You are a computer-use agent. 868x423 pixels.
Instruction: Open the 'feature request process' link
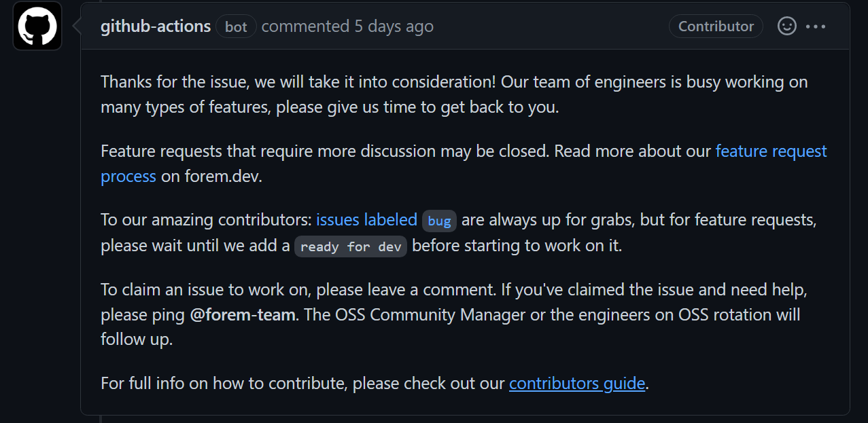pos(770,151)
